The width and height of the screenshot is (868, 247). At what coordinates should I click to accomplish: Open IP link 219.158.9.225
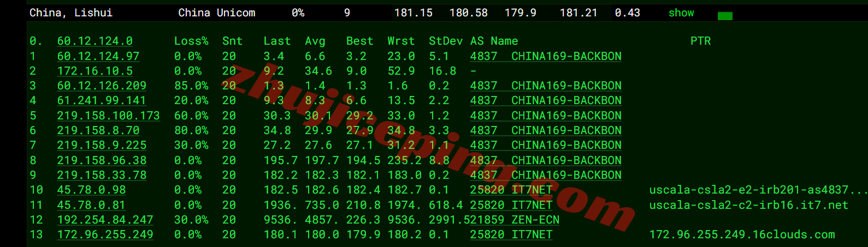pyautogui.click(x=102, y=145)
